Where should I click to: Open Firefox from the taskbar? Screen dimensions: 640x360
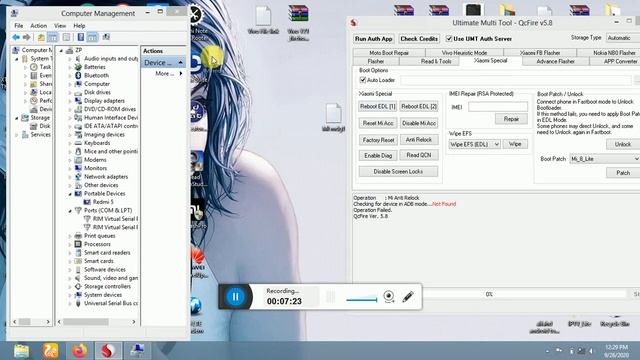(80, 351)
